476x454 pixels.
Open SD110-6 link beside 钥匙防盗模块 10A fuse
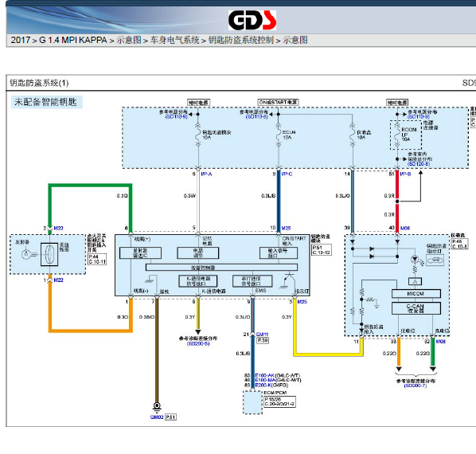[x=177, y=117]
